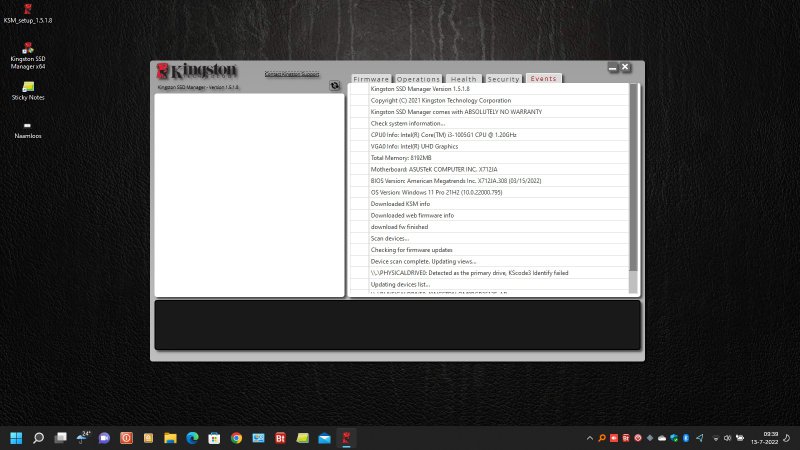Open the Security tab
Image resolution: width=800 pixels, height=450 pixels.
[x=503, y=78]
